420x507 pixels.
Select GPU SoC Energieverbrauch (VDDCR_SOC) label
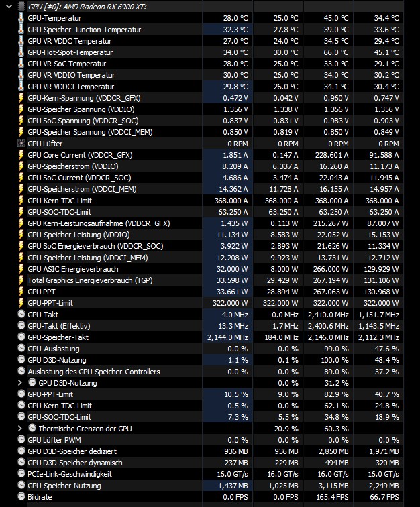click(x=95, y=246)
